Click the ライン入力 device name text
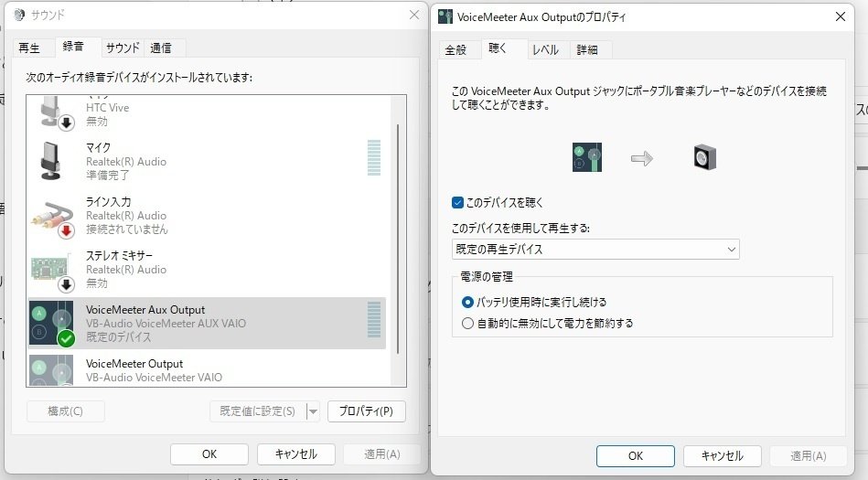868x480 pixels. tap(109, 201)
